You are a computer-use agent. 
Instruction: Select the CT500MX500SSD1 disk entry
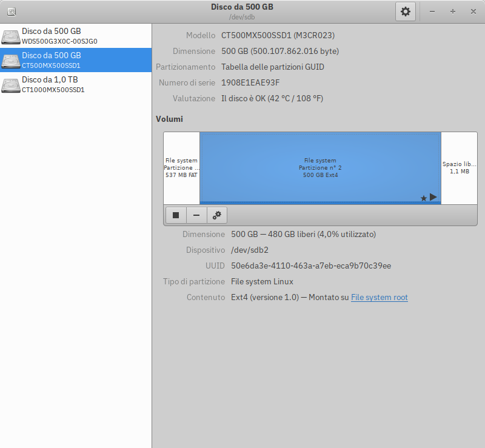click(76, 60)
